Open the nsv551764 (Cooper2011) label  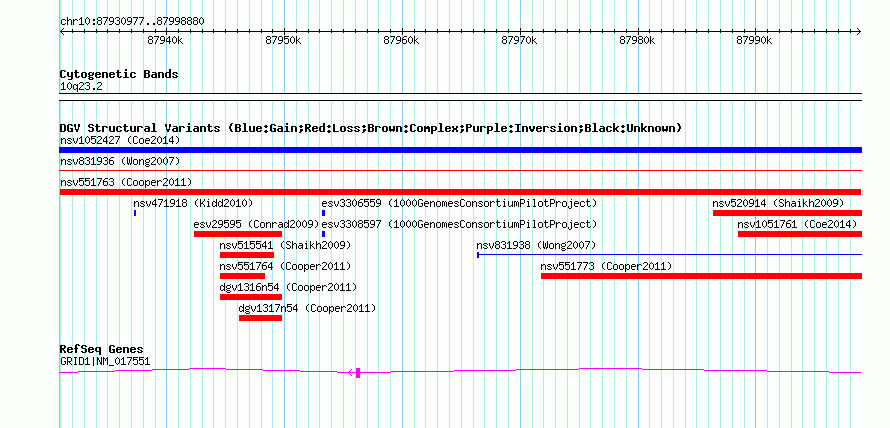click(x=286, y=266)
